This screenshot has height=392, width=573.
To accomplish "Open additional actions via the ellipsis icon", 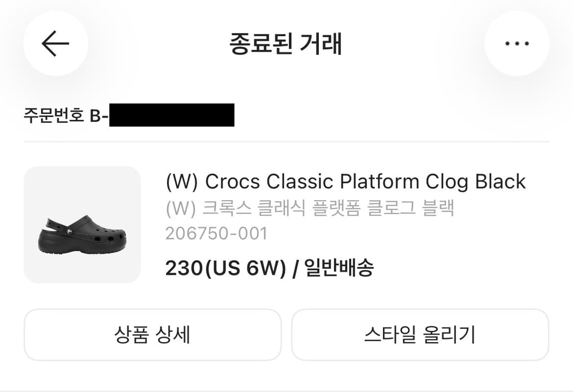I will (x=517, y=44).
